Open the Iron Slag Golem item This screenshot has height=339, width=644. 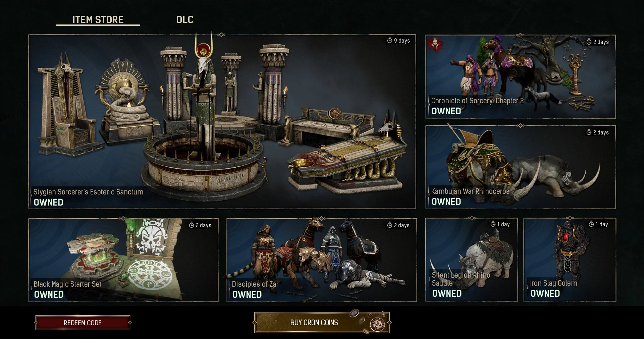570,260
